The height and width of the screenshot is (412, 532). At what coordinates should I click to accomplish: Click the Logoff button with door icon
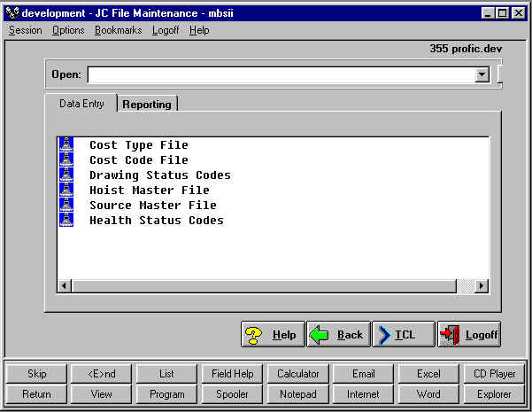point(469,335)
